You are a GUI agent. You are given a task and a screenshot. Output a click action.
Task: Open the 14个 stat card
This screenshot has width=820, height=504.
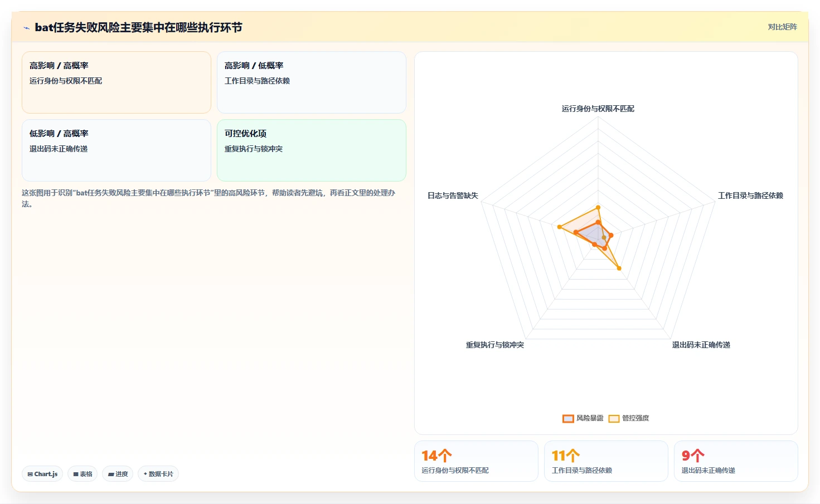click(x=476, y=461)
